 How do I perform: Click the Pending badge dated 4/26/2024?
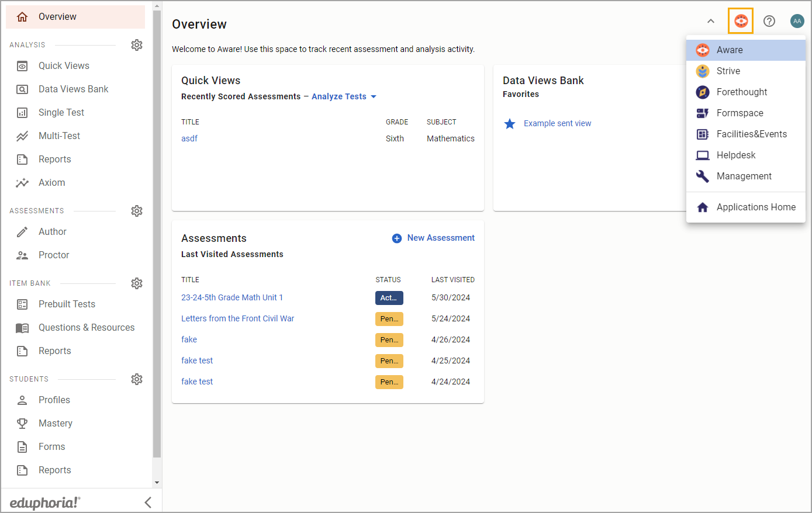[389, 340]
